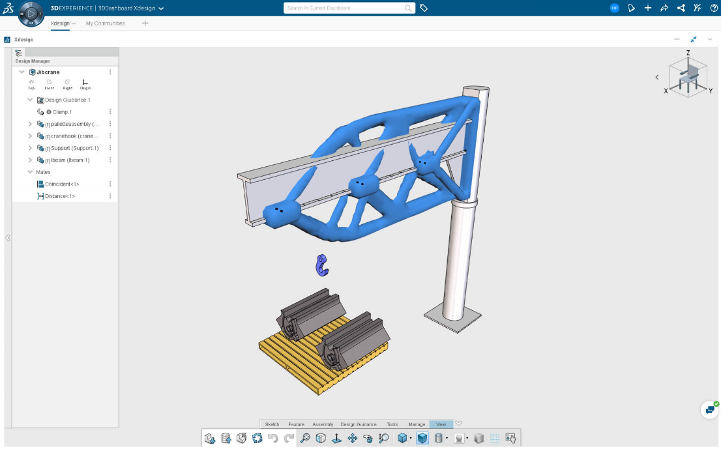Open the Design Guidance tab
Screen dimensions: 722x450
pyautogui.click(x=358, y=424)
